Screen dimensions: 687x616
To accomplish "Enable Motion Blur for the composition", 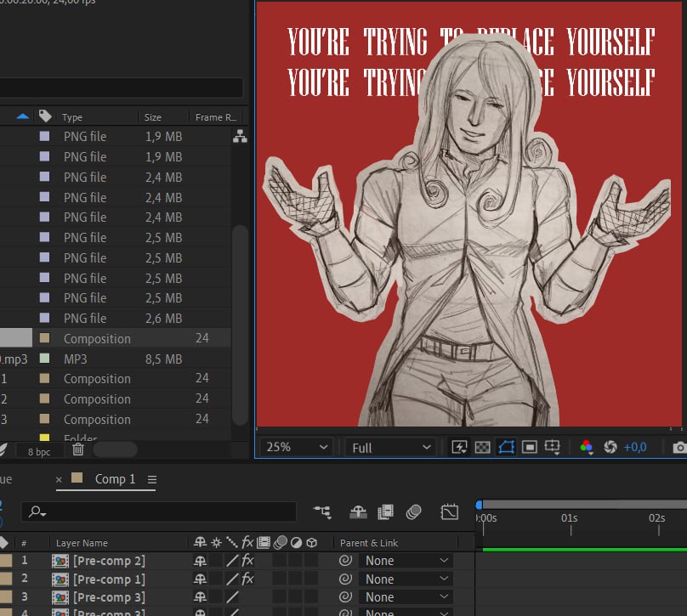I will pyautogui.click(x=413, y=511).
